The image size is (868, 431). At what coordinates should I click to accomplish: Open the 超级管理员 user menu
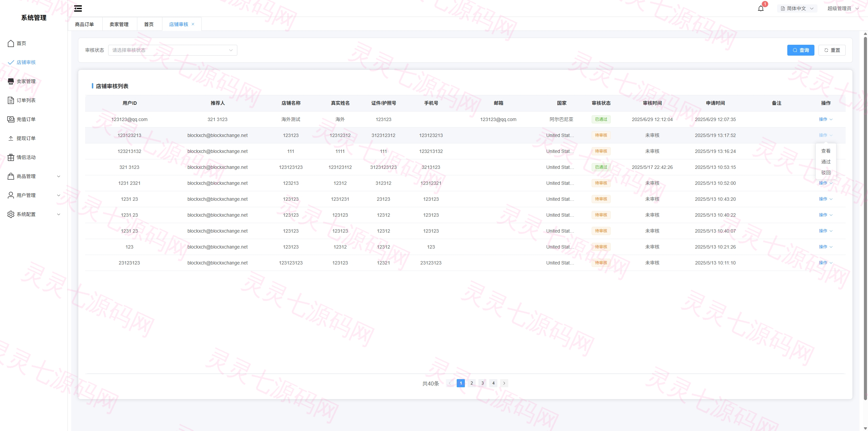coord(843,8)
